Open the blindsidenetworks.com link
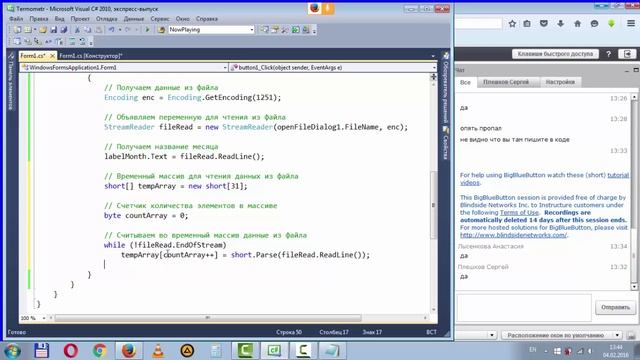This screenshot has height=360, width=640. (513, 235)
